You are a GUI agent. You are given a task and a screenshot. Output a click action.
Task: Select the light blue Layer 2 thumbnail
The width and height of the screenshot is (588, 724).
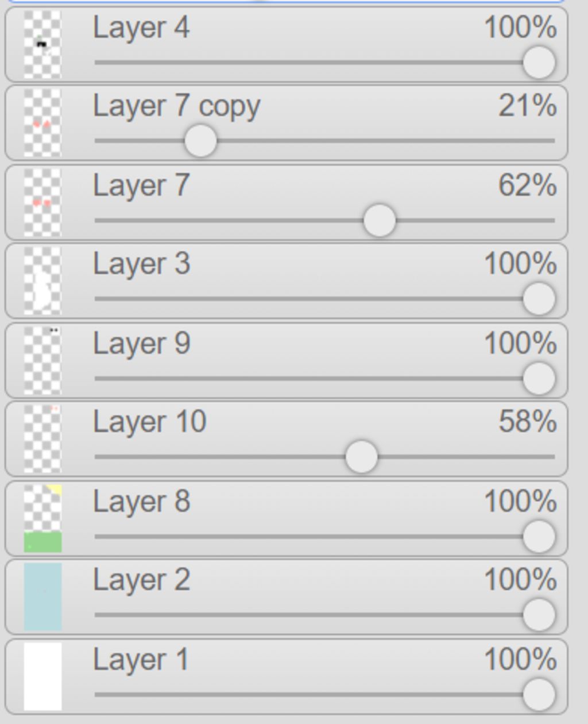[x=42, y=596]
